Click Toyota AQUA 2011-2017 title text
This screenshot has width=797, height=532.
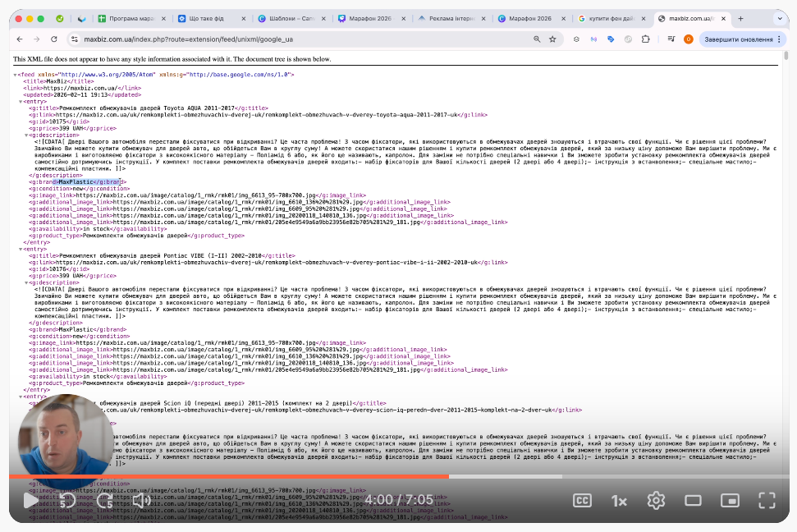[x=147, y=108]
